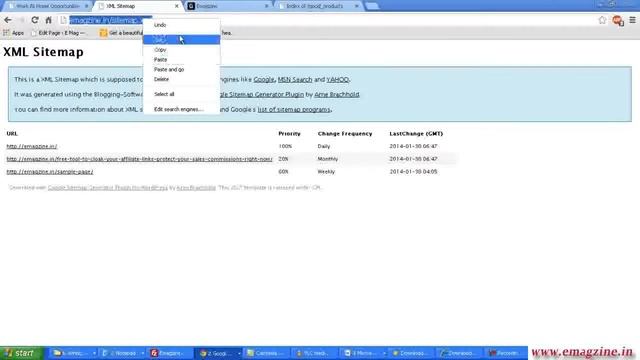Open the http://emagzine.in/ sitemap URL
640x360 pixels.
pyautogui.click(x=31, y=146)
